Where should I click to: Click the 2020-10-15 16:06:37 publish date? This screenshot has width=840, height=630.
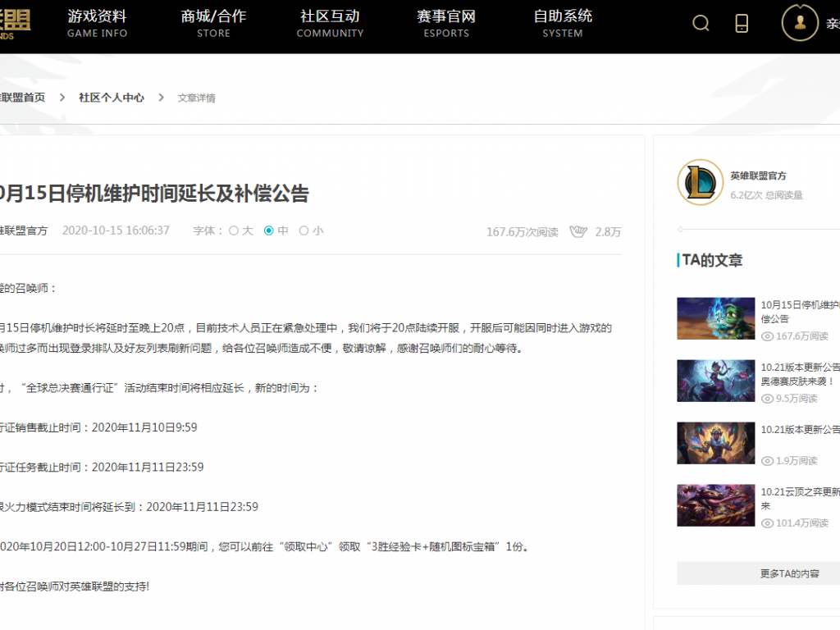pos(116,231)
